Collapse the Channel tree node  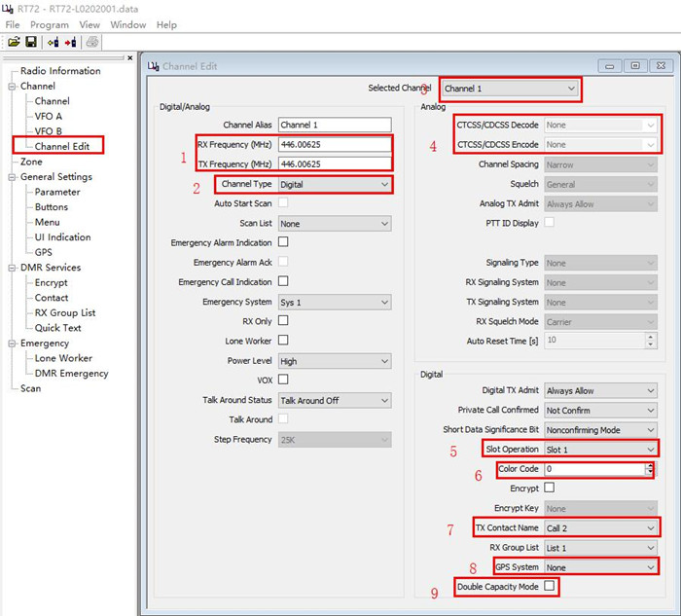(x=13, y=87)
